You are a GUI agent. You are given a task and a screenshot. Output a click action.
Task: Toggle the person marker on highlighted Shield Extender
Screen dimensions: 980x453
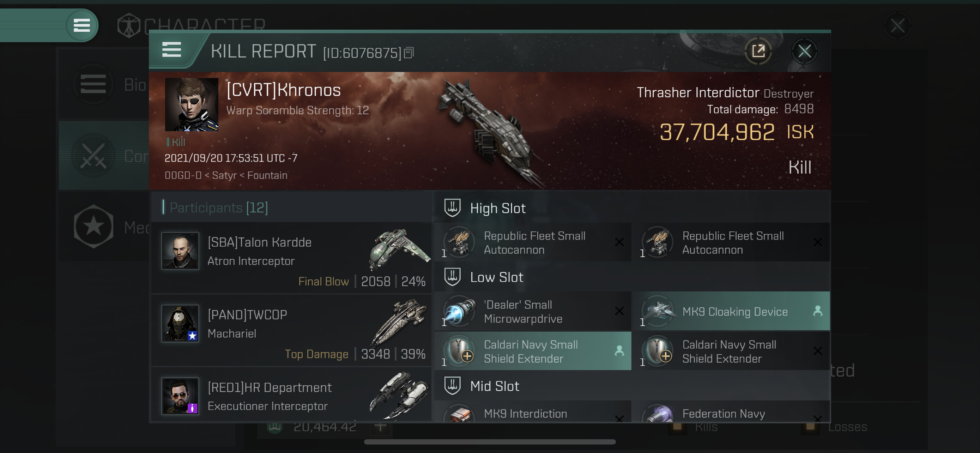[619, 351]
